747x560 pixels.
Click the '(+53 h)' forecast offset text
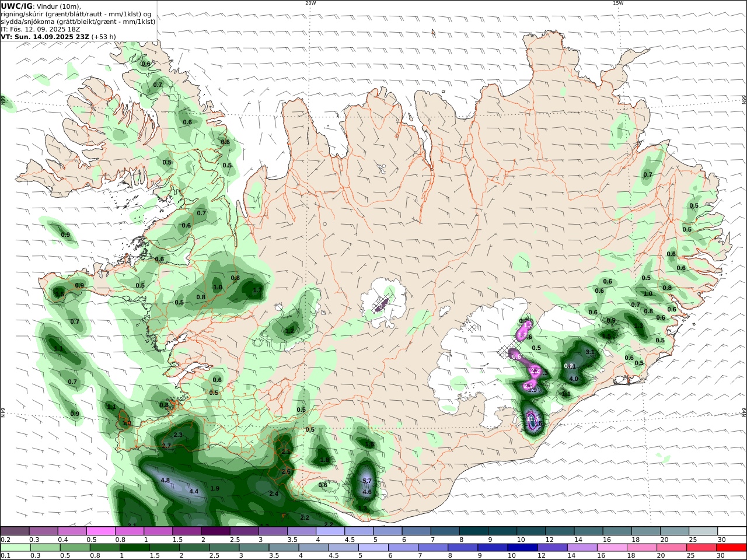coord(104,37)
